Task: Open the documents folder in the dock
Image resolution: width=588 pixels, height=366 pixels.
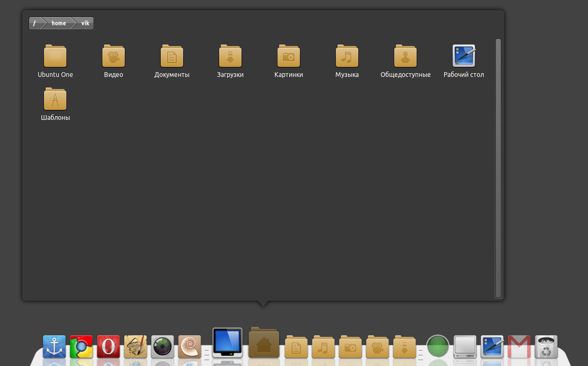Action: pos(296,346)
